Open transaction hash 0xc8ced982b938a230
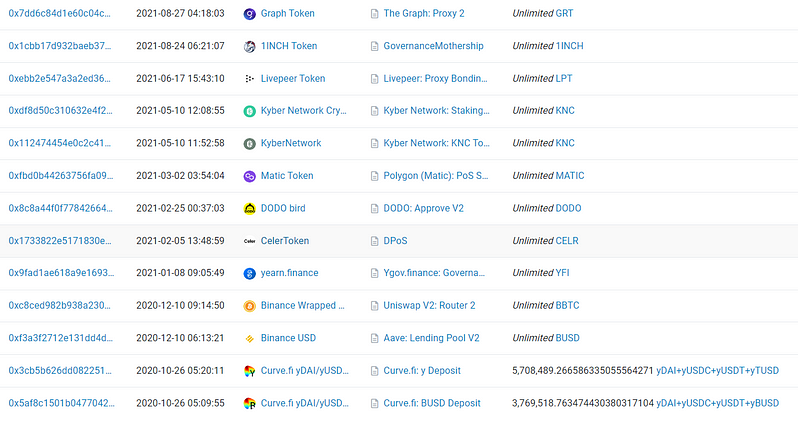Viewport: 798px width, 423px height. coord(60,305)
